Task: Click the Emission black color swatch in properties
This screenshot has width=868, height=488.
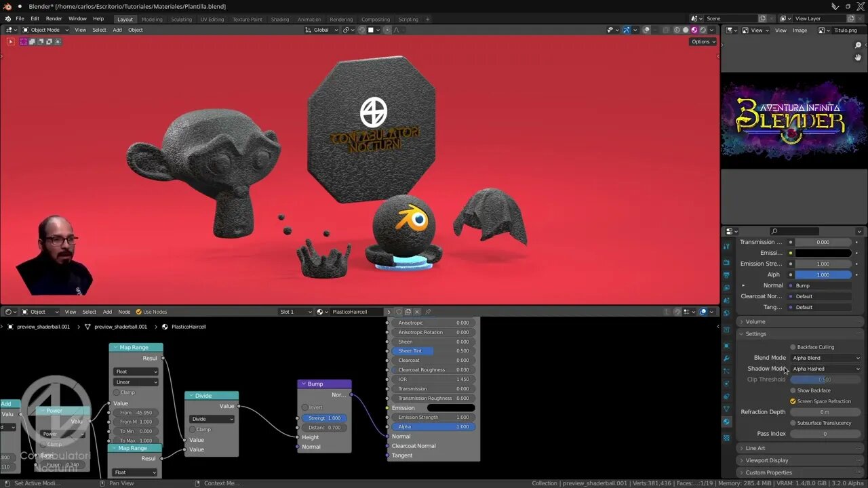Action: [823, 253]
